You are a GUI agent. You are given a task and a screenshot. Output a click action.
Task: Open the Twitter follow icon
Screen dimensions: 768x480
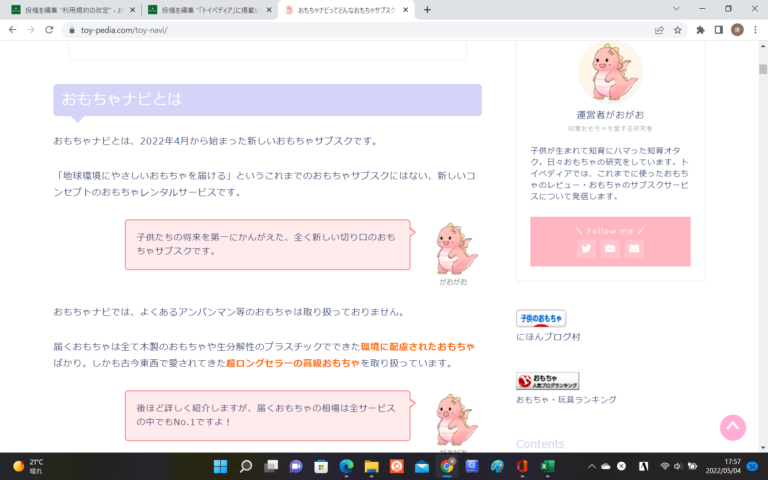[586, 248]
